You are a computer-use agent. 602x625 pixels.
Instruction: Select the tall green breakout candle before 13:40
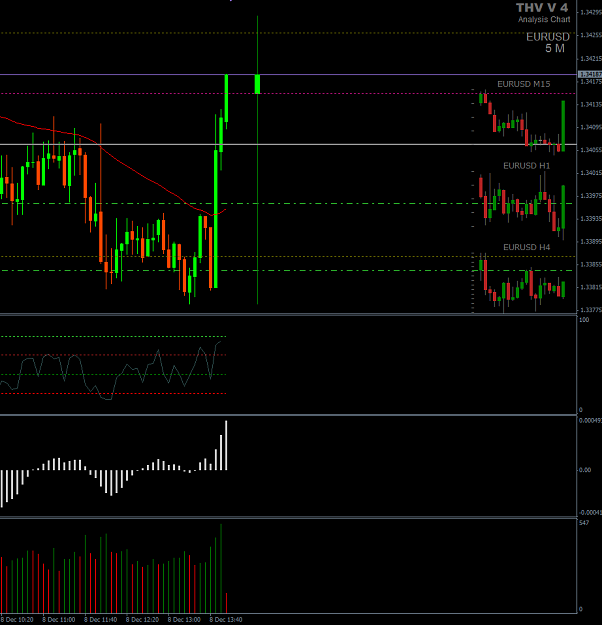pyautogui.click(x=216, y=218)
